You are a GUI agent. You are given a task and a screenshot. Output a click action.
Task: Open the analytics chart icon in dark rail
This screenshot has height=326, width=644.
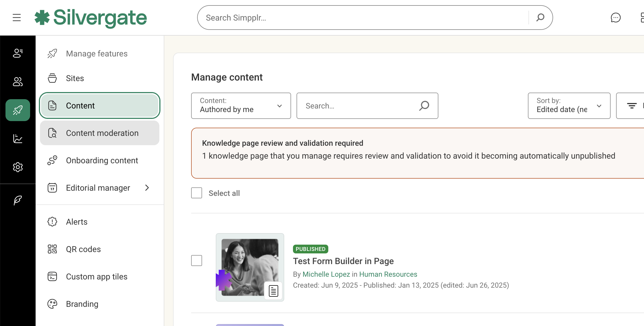[18, 139]
